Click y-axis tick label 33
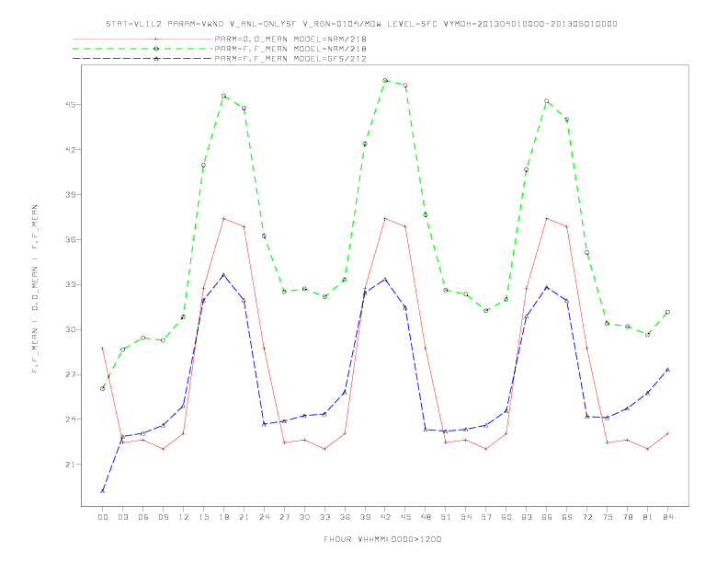 [70, 285]
